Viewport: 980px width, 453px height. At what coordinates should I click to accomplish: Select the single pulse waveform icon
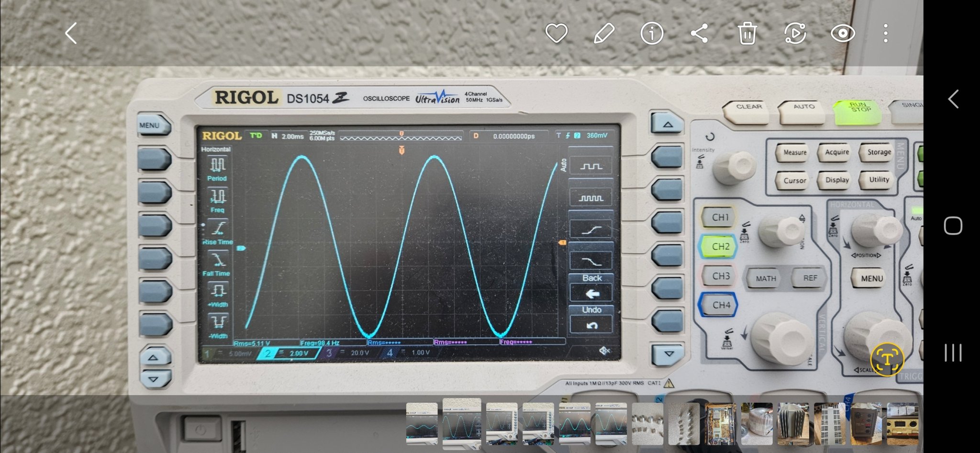pos(591,167)
